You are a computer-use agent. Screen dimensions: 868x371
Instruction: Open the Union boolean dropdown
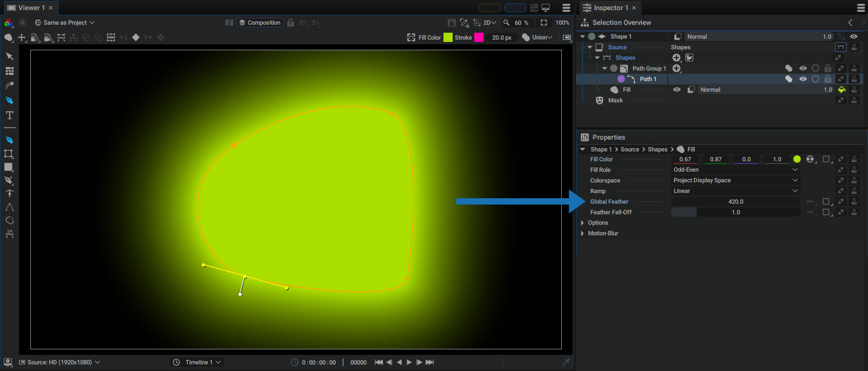click(537, 37)
